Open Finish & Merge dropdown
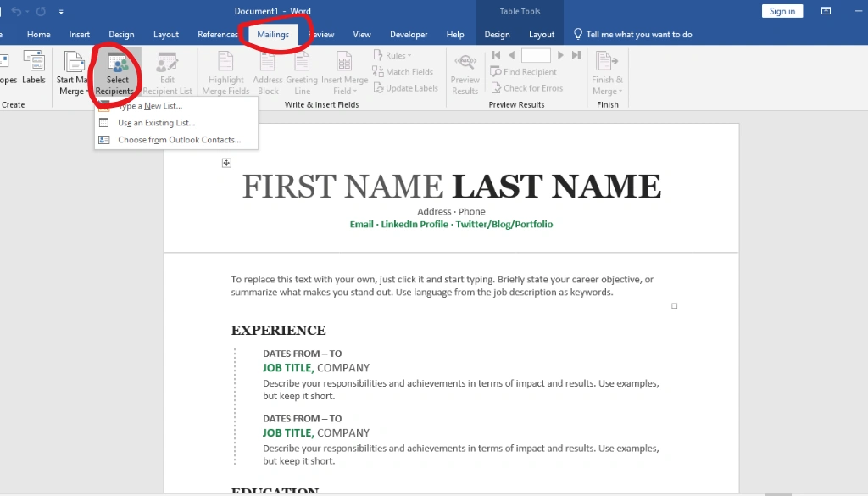868x496 pixels. (607, 73)
